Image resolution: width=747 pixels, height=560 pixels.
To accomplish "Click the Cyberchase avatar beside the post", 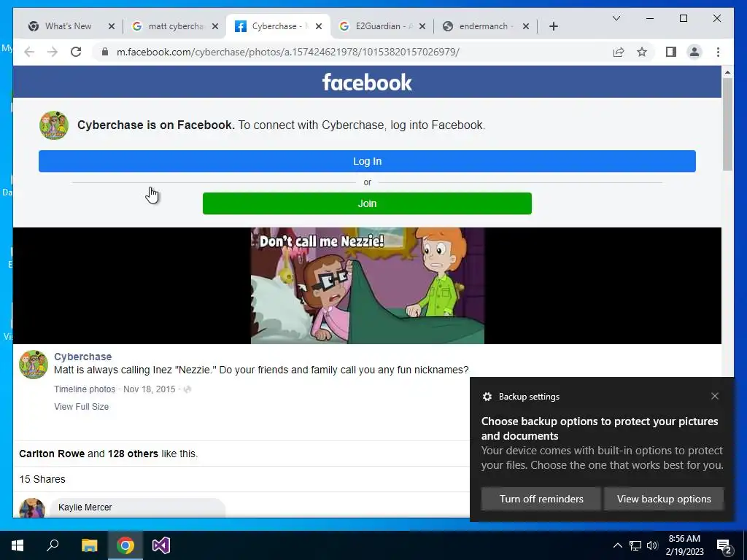I will click(34, 365).
